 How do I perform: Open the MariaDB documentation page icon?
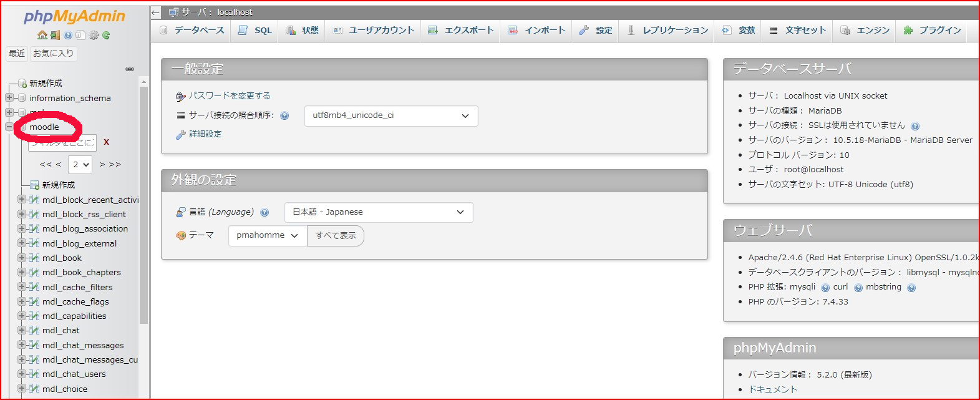click(x=80, y=36)
